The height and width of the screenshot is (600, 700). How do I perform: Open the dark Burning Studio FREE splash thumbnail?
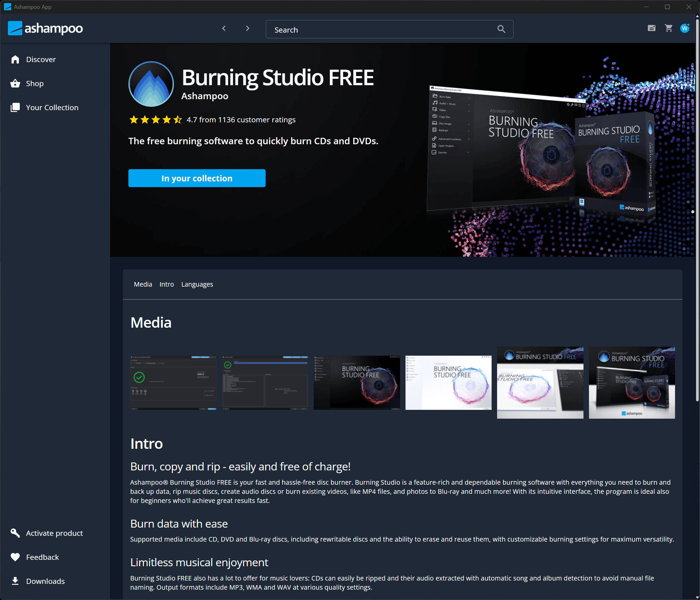[x=357, y=383]
